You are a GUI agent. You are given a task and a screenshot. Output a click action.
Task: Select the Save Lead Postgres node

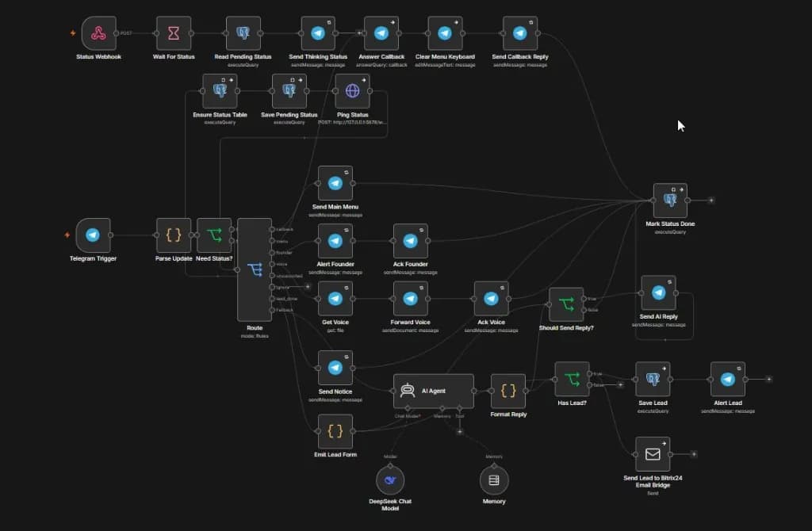coord(653,380)
